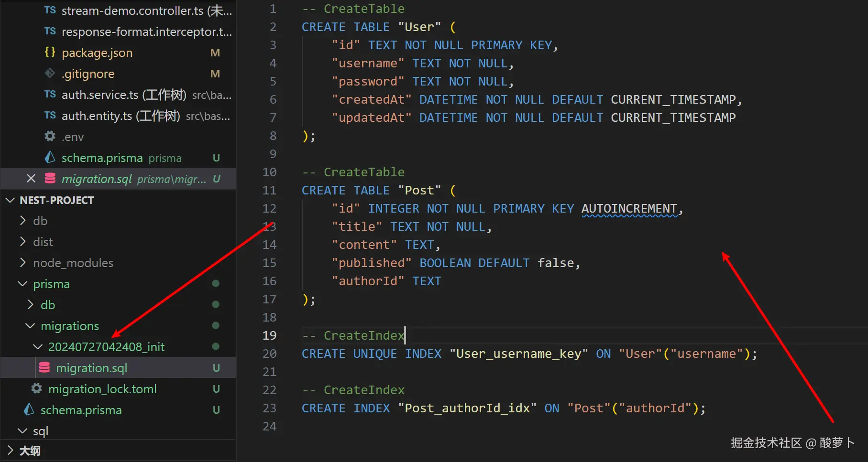
Task: Click line number 1 in the gutter
Action: pos(273,9)
